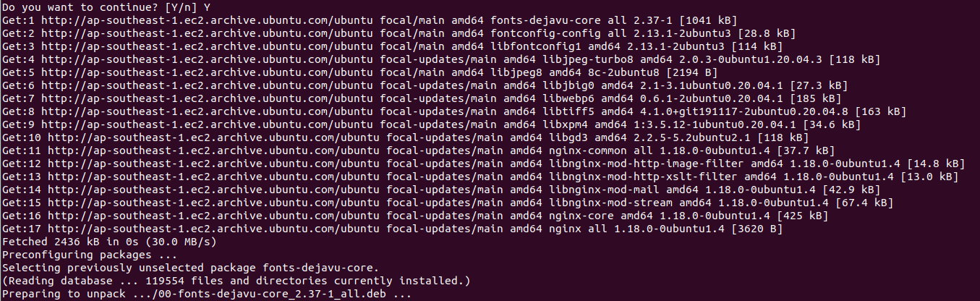This screenshot has width=980, height=301.
Task: Click the Get:4 libjpeg-turbo8 line
Action: pos(441,59)
